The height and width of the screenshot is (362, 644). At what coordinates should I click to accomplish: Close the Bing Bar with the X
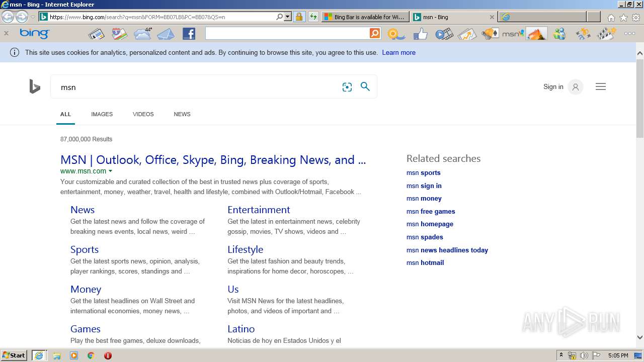6,34
